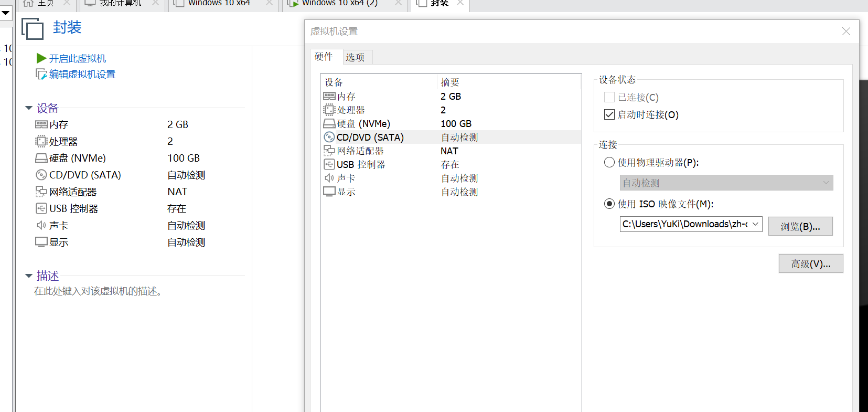The image size is (868, 412).
Task: Select the display icon in dialog list
Action: point(329,192)
